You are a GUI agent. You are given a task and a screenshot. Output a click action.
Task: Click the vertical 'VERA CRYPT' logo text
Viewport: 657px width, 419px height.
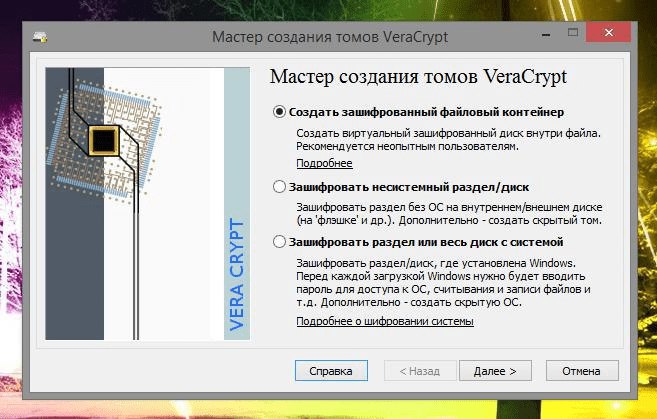coord(237,274)
